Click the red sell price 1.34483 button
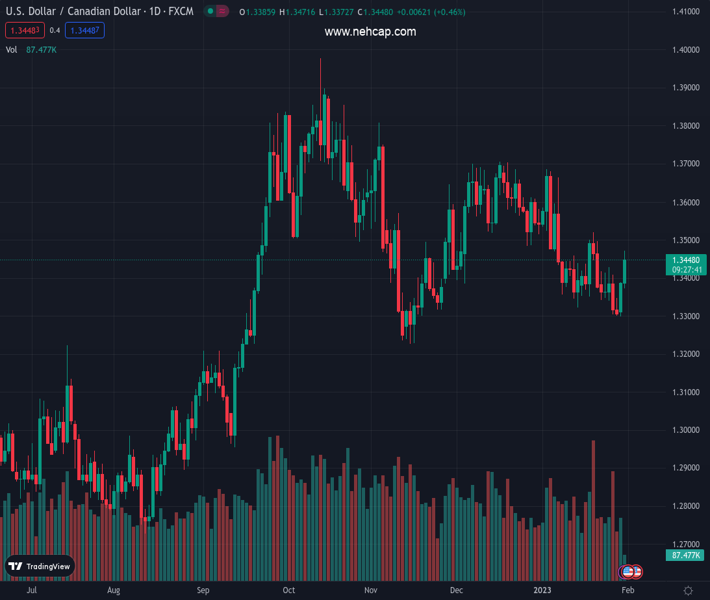This screenshot has width=710, height=600. (24, 31)
